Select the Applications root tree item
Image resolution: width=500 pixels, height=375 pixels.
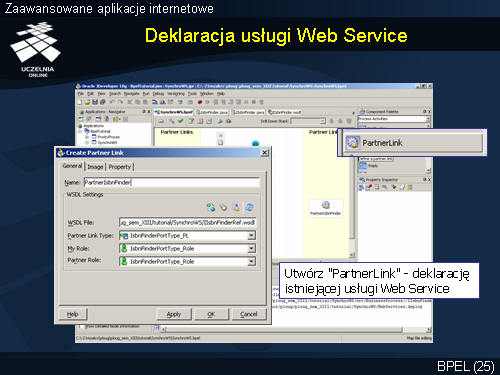coord(91,126)
